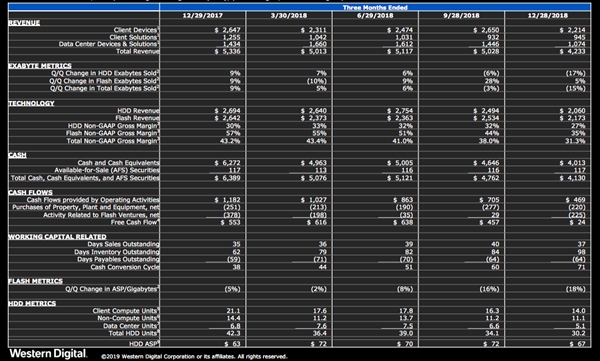Select the 9/28/2018 column header

(x=461, y=16)
